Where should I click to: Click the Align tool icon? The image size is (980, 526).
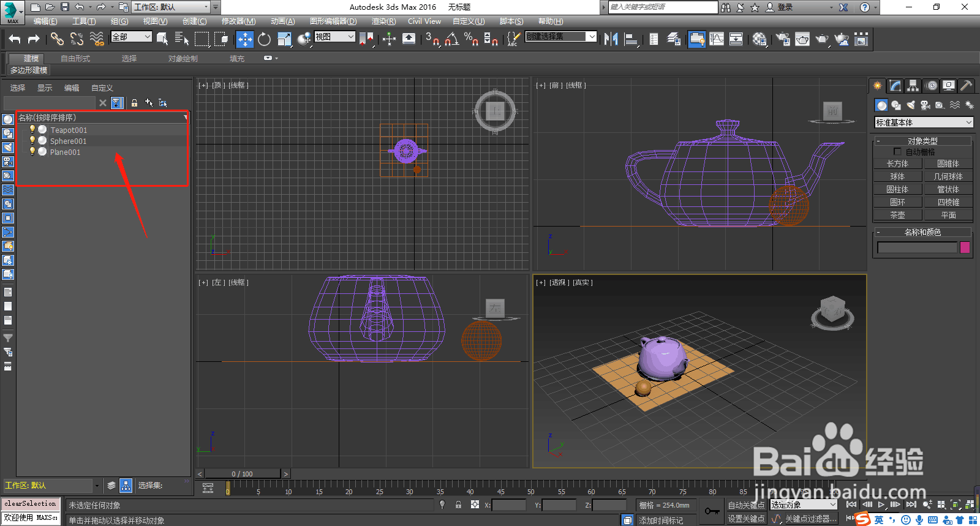(631, 39)
